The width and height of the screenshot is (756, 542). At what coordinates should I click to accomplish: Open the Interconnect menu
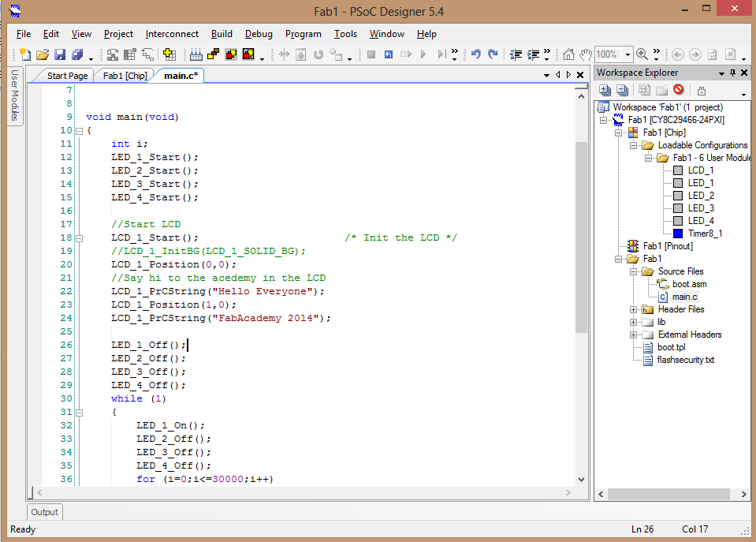[x=172, y=34]
